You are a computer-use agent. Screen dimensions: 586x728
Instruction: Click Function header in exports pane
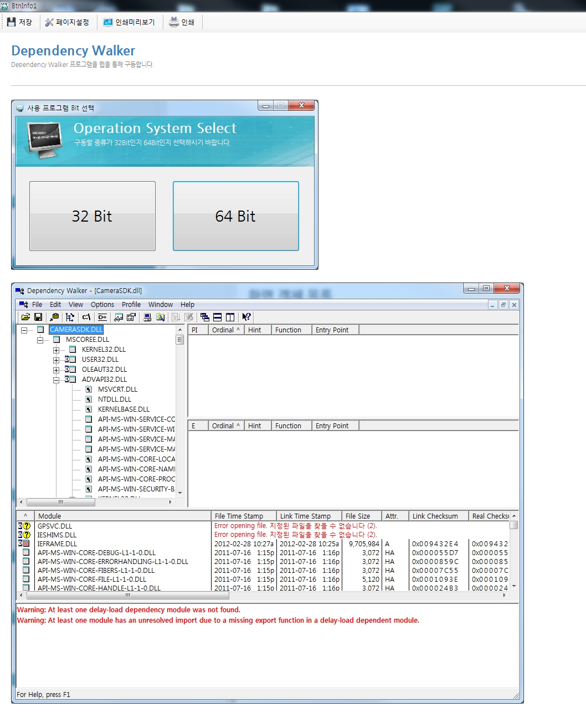[x=291, y=426]
